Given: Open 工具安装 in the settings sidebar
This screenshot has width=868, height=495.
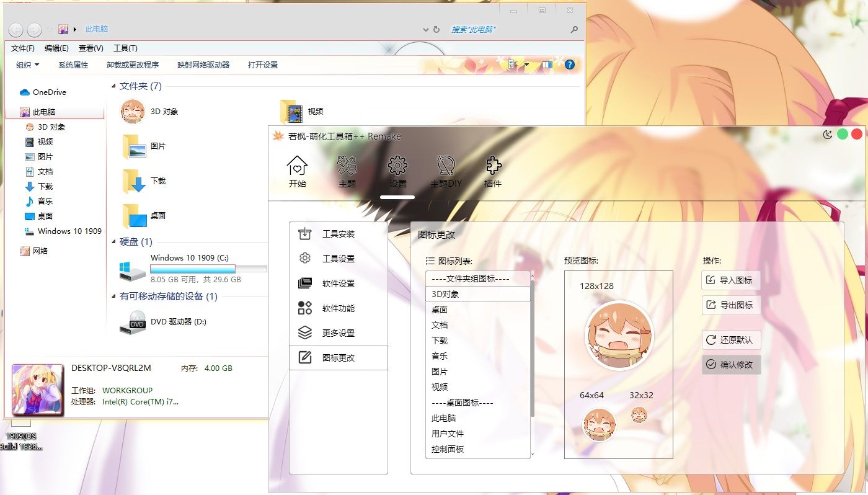Looking at the screenshot, I should tap(339, 234).
